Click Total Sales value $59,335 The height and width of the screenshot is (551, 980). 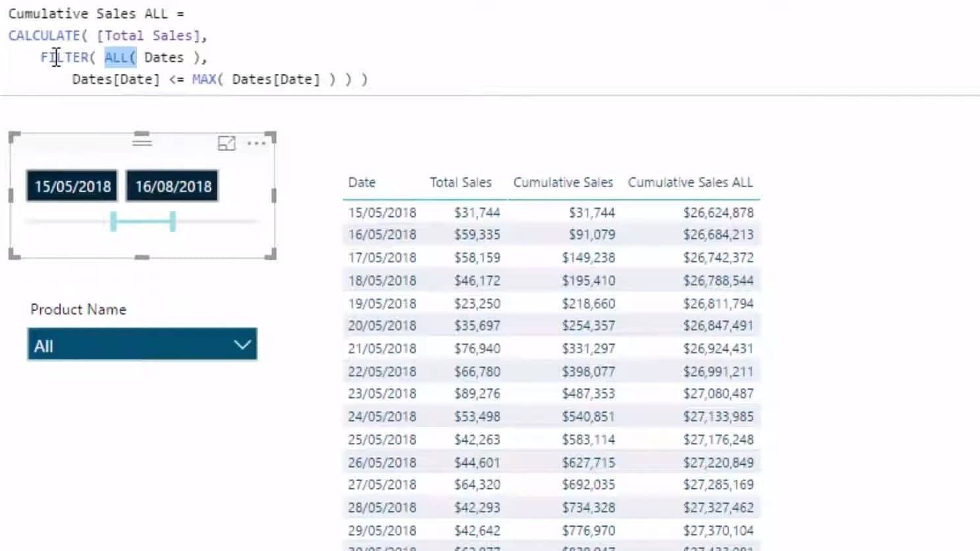477,235
